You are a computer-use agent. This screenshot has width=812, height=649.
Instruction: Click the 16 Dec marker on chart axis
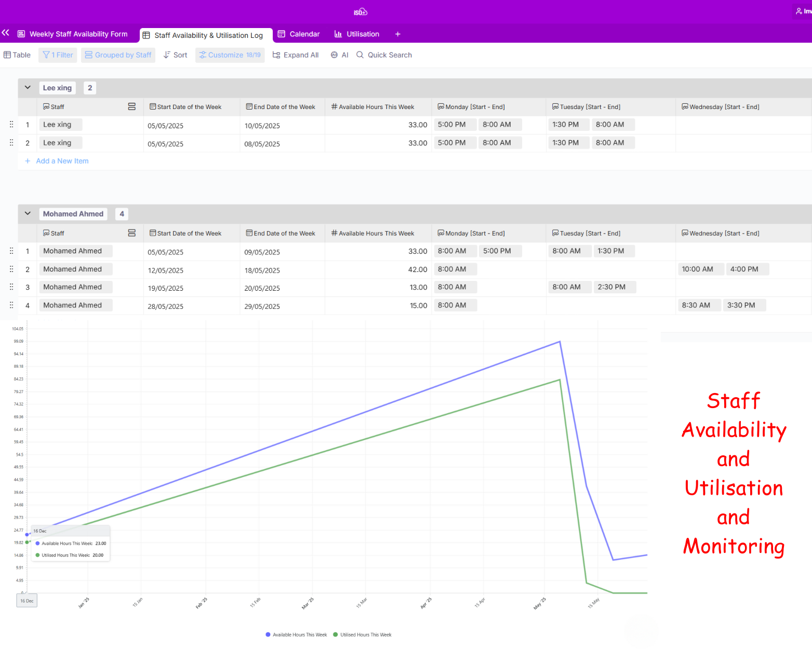[27, 601]
